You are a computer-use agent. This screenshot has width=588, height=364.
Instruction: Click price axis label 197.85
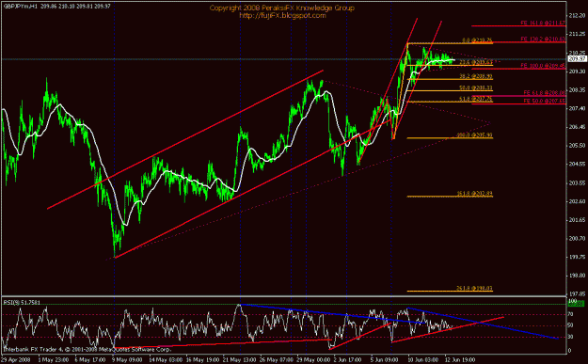coord(578,294)
